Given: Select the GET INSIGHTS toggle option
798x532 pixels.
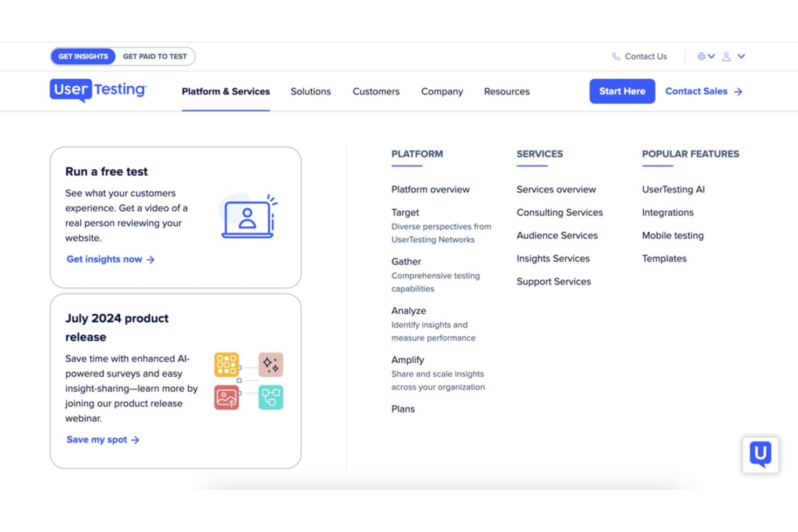Looking at the screenshot, I should [83, 56].
